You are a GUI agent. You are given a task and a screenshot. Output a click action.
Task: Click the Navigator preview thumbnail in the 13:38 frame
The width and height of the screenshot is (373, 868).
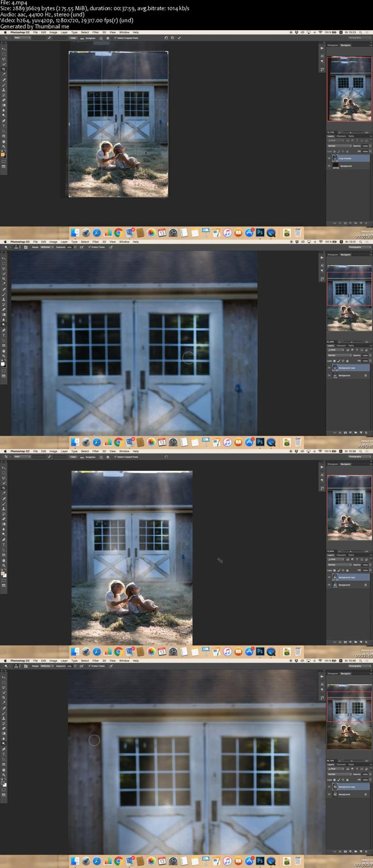pos(349,507)
